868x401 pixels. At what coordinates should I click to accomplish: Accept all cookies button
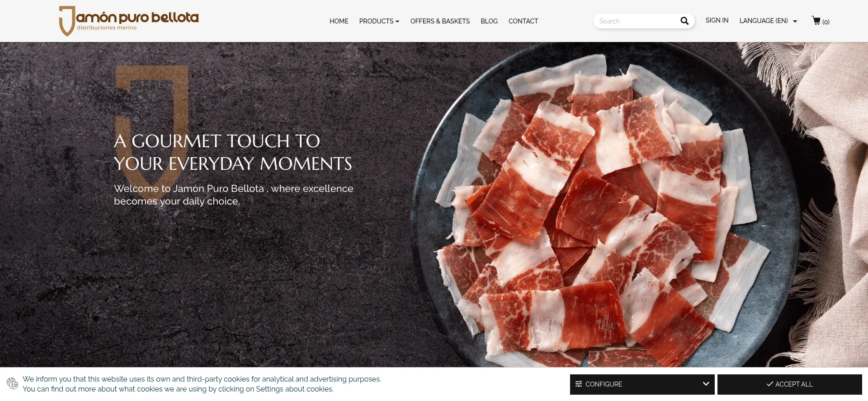pos(789,384)
